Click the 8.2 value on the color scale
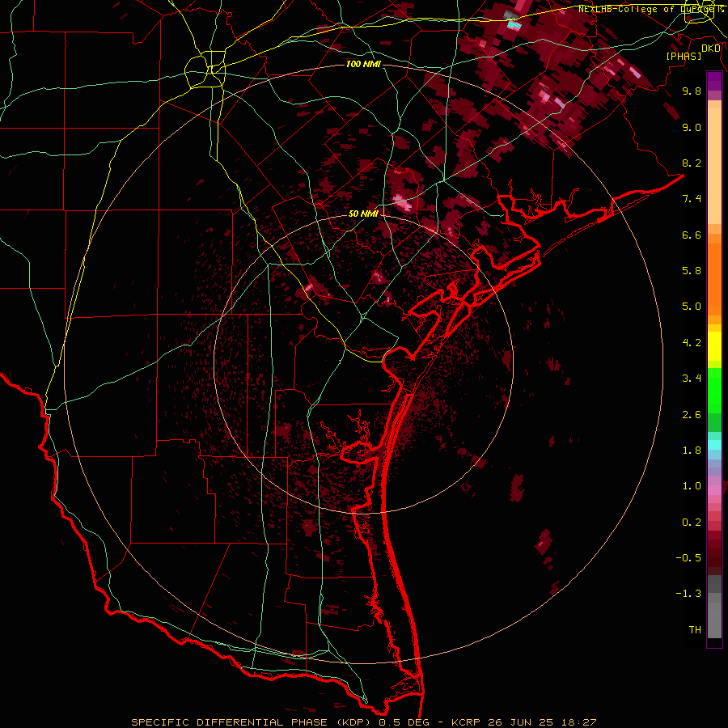The image size is (728, 728). tap(692, 163)
